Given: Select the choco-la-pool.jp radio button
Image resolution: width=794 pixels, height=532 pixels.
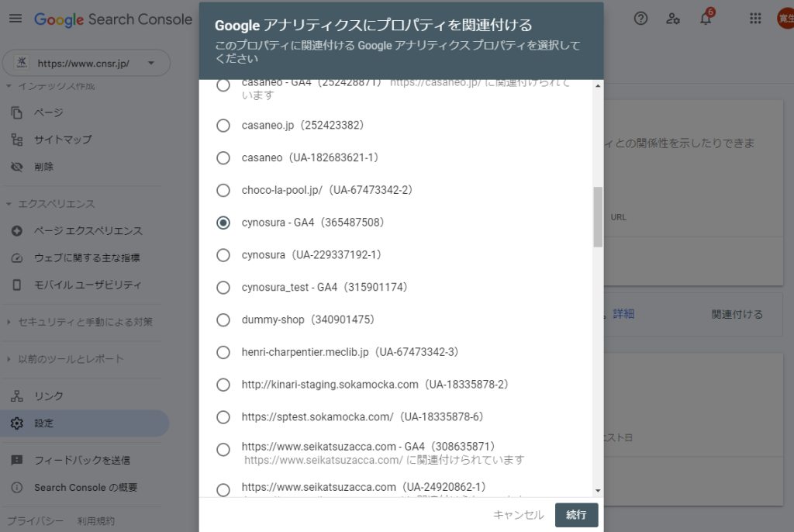Looking at the screenshot, I should pos(223,191).
